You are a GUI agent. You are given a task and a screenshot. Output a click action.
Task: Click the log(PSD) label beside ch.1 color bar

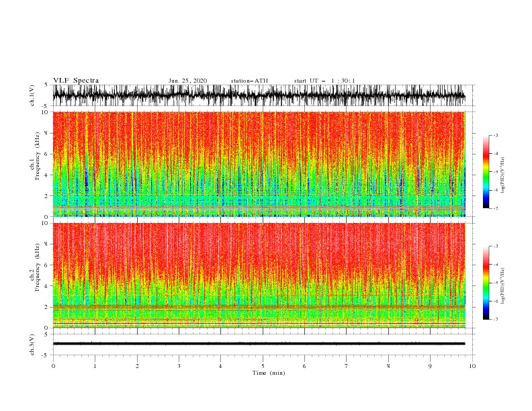point(502,175)
